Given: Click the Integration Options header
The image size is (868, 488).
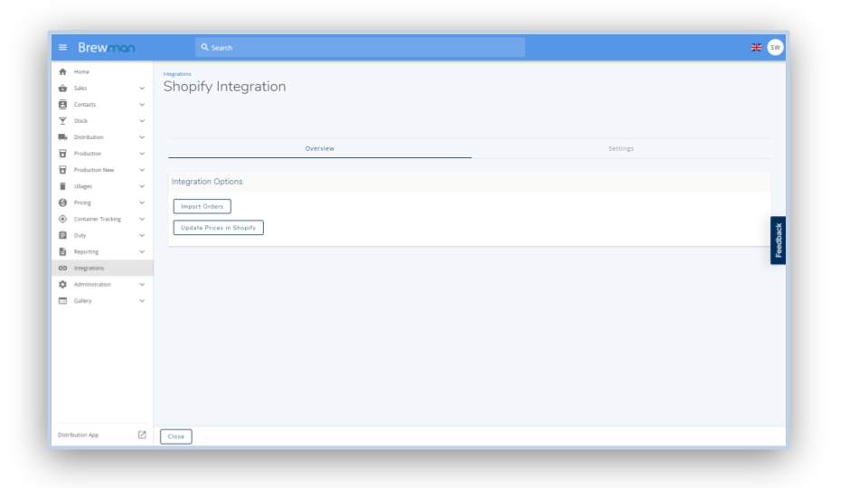Looking at the screenshot, I should tap(207, 182).
